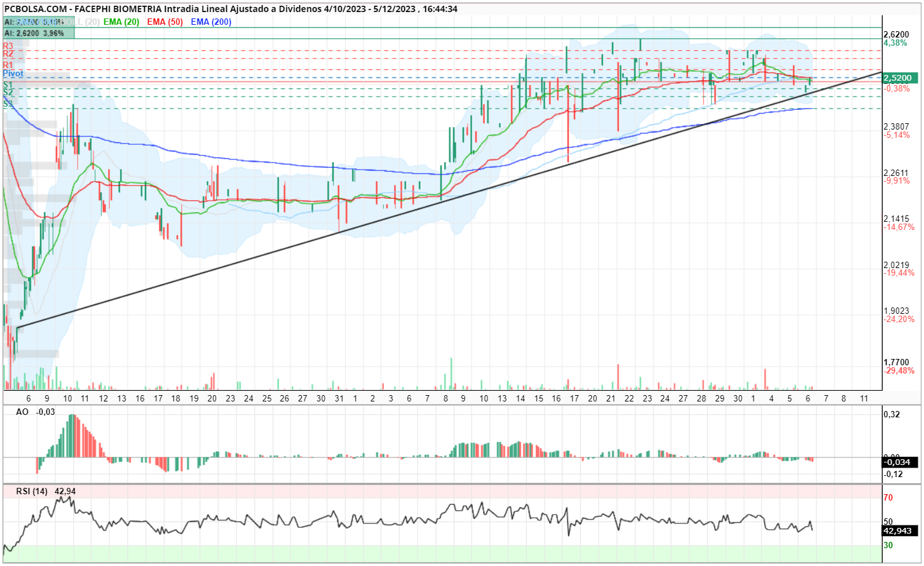The width and height of the screenshot is (924, 566).
Task: Select the blue Pivot level label
Action: [x=13, y=74]
